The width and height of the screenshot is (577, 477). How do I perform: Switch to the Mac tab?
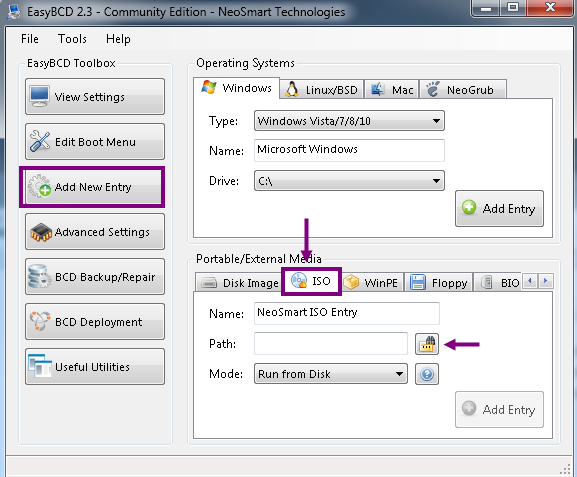tap(392, 89)
